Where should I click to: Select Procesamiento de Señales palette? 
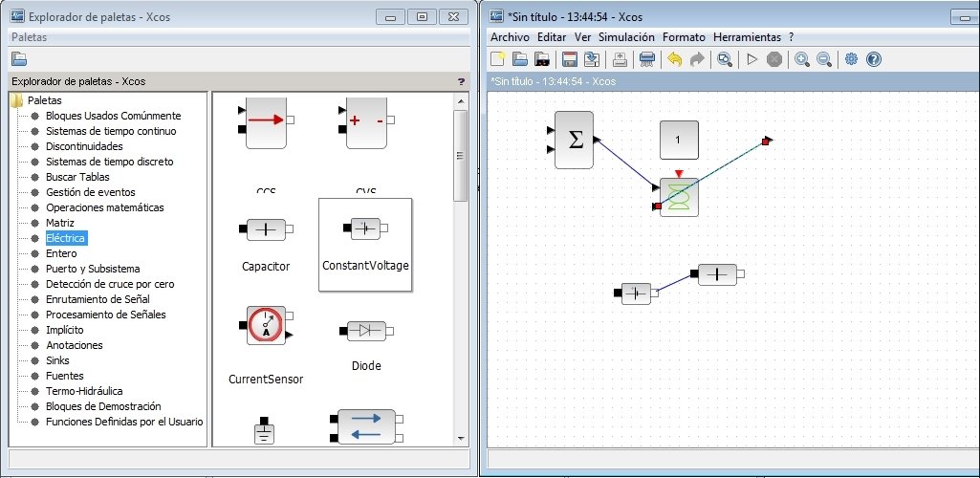click(105, 315)
